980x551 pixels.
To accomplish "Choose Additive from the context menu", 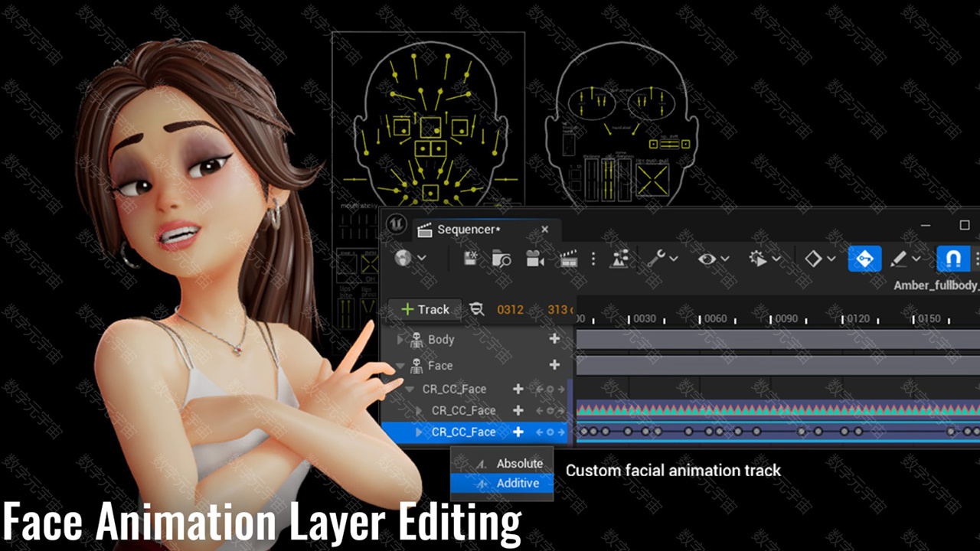I will [x=518, y=483].
